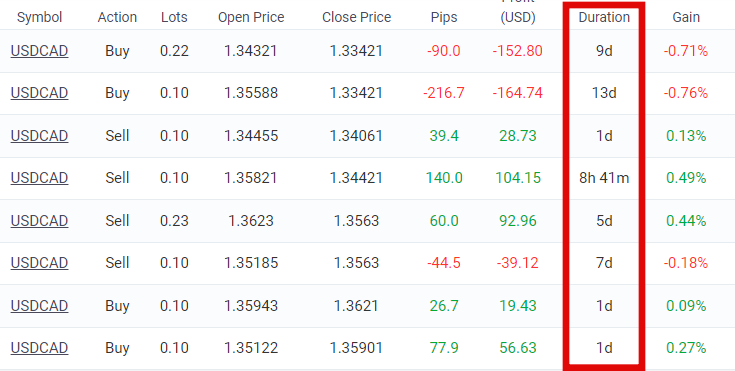Click USDCAD link with the -39.12 profit

point(39,263)
